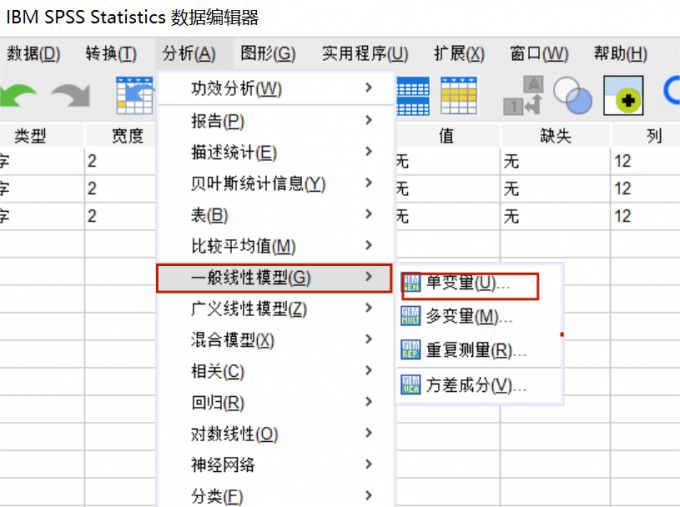Open the 数据(D) menu
Viewport: 680px width, 507px height.
33,54
